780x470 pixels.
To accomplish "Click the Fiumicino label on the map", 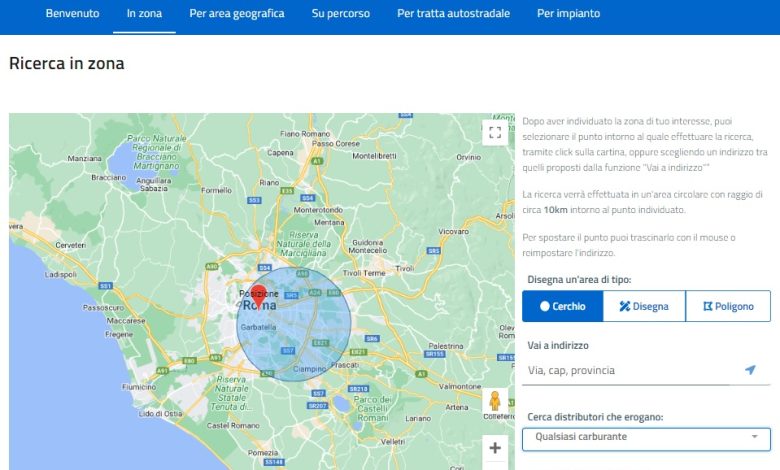I will coord(139,386).
